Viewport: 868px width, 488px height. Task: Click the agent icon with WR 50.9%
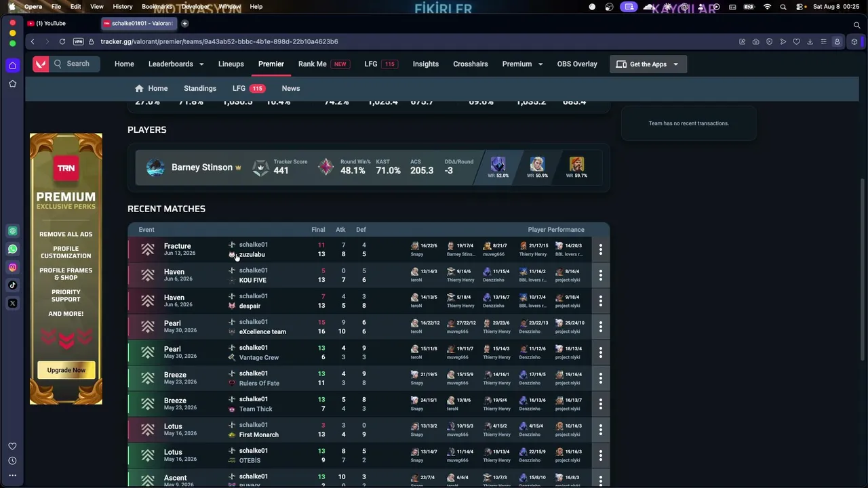click(x=537, y=165)
